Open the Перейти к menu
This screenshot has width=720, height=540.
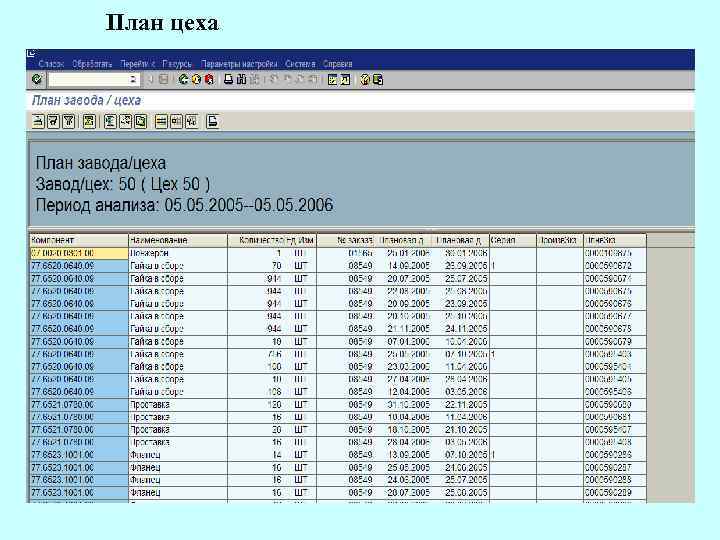click(138, 64)
